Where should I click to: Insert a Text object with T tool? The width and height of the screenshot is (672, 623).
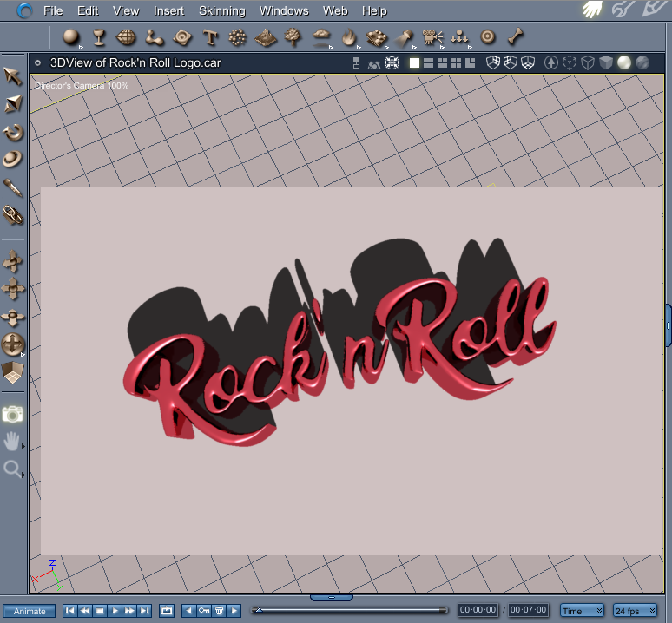[x=210, y=37]
